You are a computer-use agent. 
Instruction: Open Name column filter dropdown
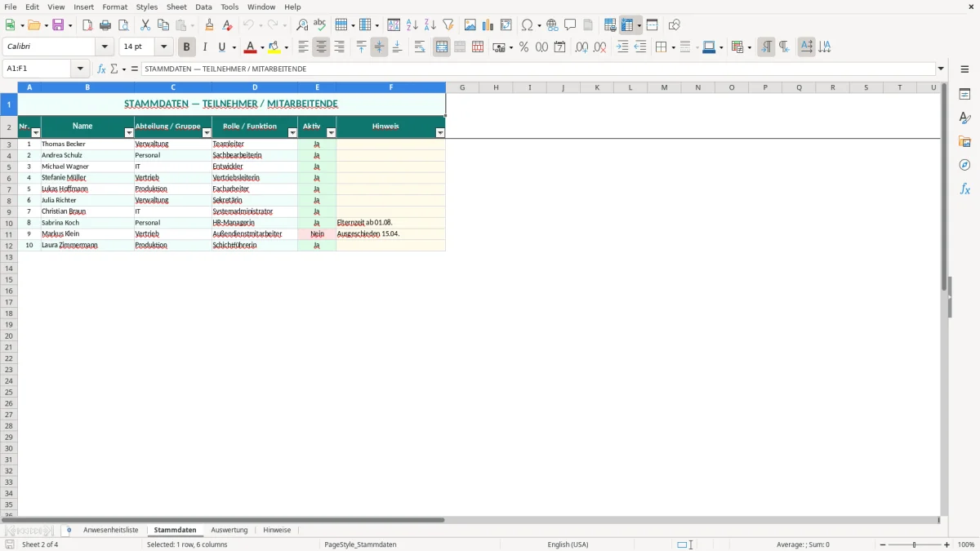(128, 133)
